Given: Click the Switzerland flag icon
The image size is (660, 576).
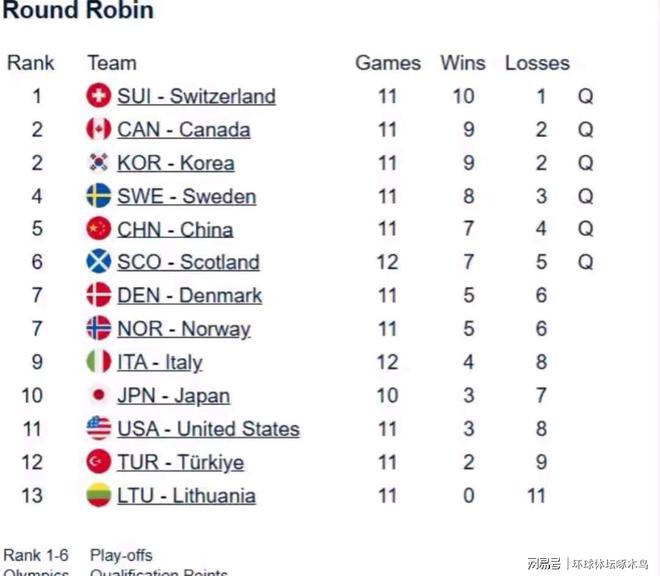Looking at the screenshot, I should coord(98,96).
